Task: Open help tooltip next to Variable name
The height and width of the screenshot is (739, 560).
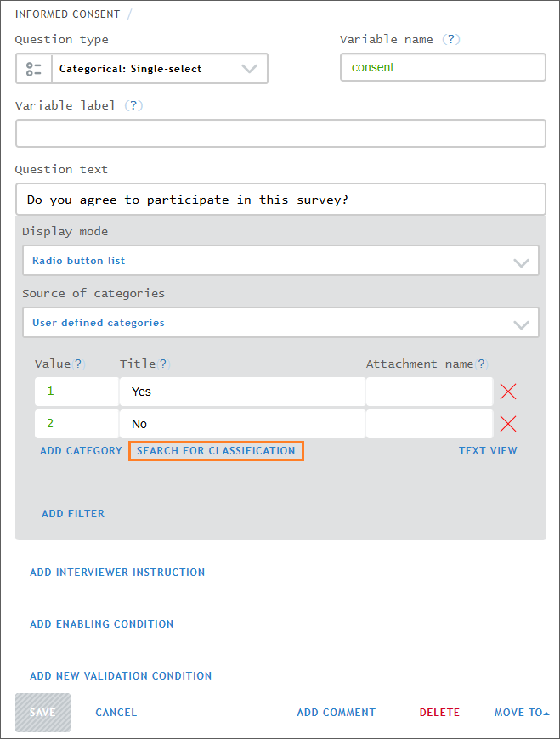Action: pyautogui.click(x=454, y=40)
